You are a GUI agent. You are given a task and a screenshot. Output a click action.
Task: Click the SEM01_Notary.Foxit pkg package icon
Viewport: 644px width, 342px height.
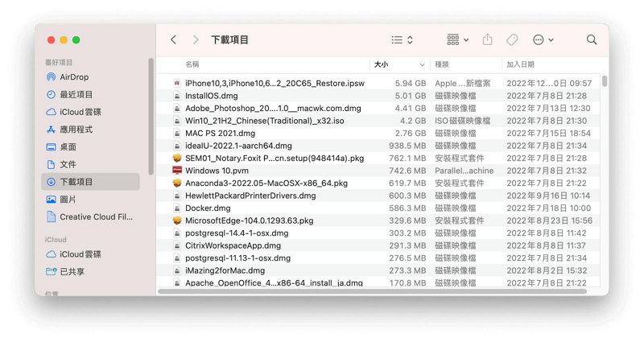[x=176, y=158]
